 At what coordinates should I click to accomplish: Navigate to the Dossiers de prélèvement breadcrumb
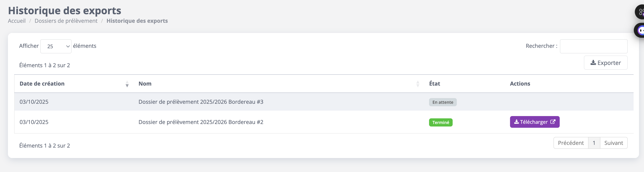click(x=66, y=21)
